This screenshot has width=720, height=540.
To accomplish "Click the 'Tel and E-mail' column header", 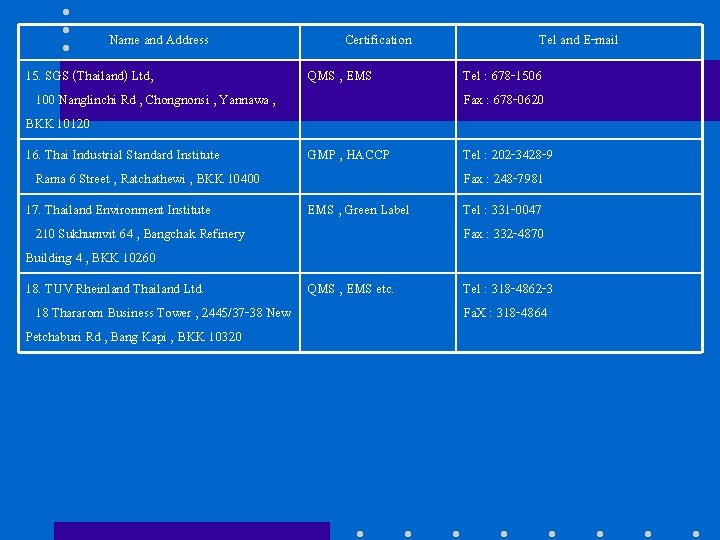I will [578, 40].
